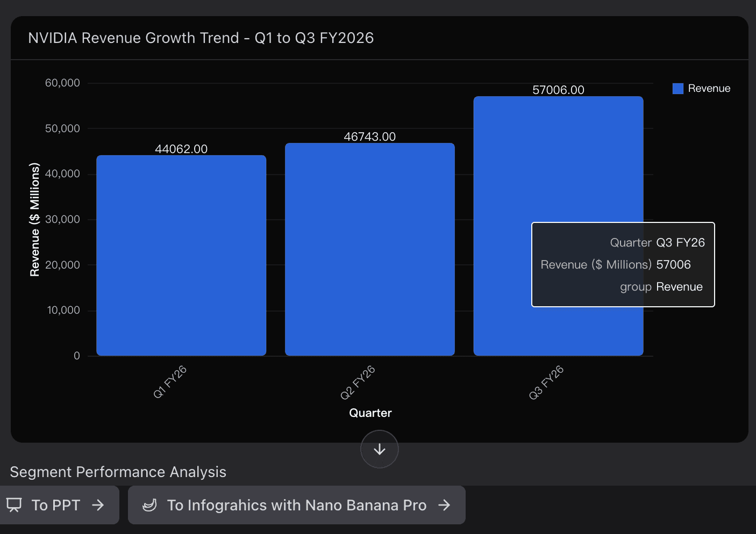756x534 pixels.
Task: Click tooltip Quarter Q3 FY26 row
Action: pos(657,242)
